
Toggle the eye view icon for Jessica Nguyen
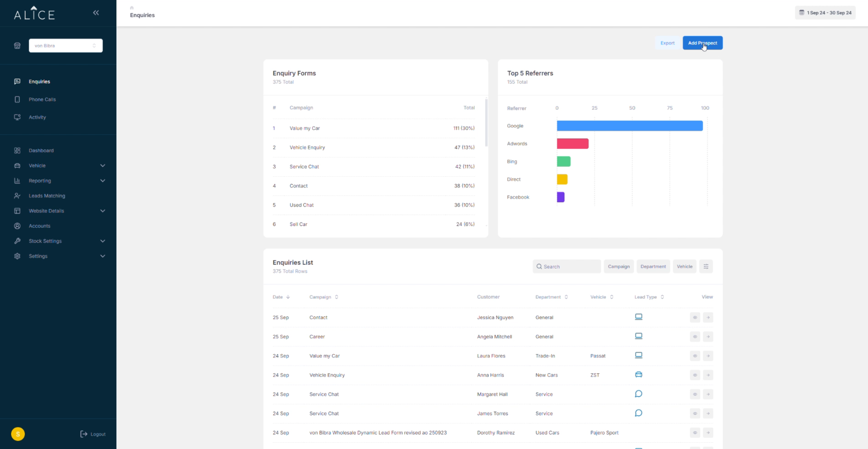(695, 318)
